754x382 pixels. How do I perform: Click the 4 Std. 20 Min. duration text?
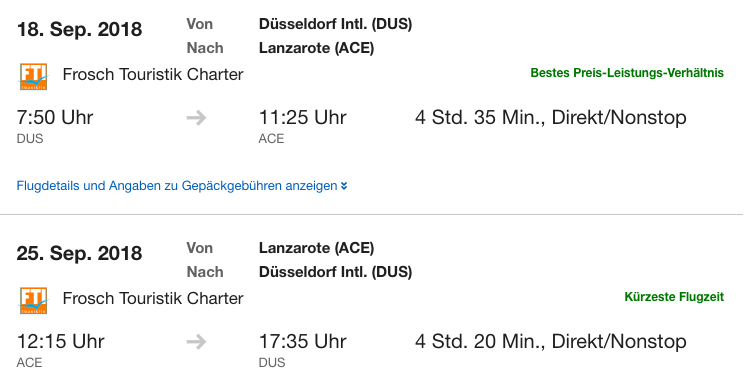pos(480,342)
